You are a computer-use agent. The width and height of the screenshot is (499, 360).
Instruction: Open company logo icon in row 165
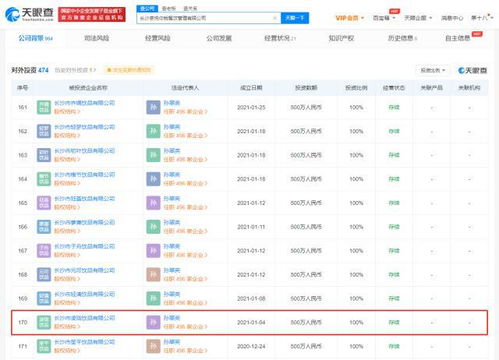[44, 203]
